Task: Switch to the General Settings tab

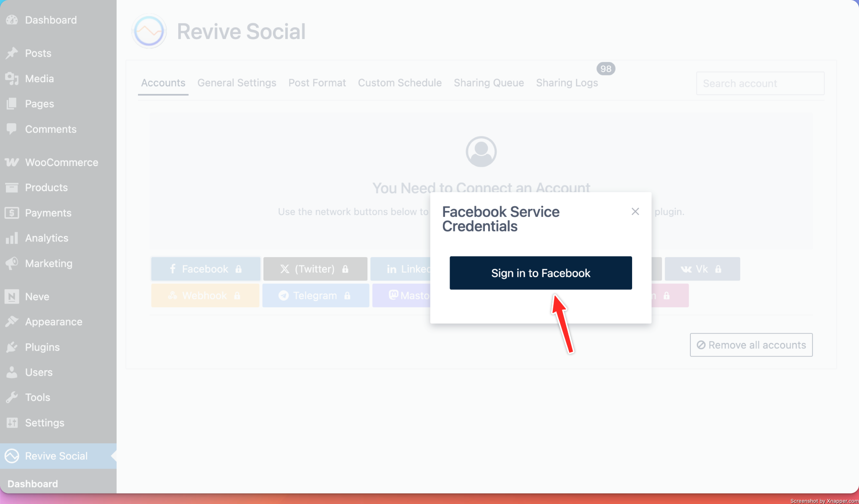Action: tap(237, 83)
